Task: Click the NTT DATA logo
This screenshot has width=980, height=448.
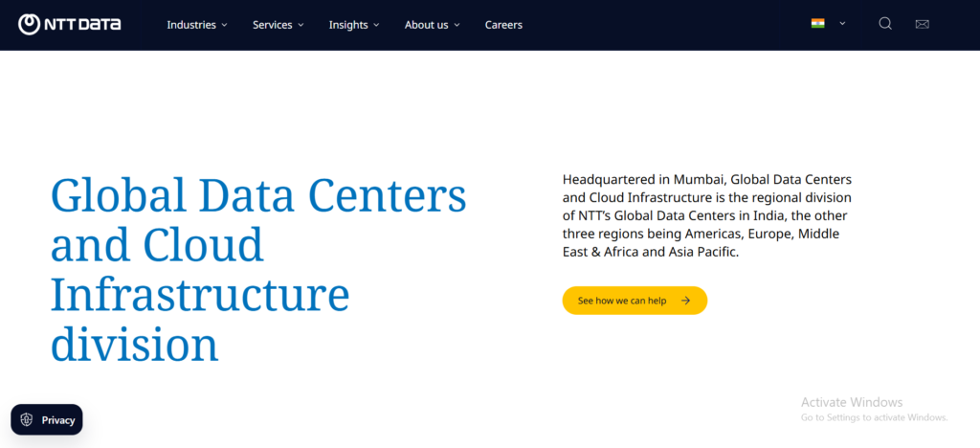Action: coord(69,24)
